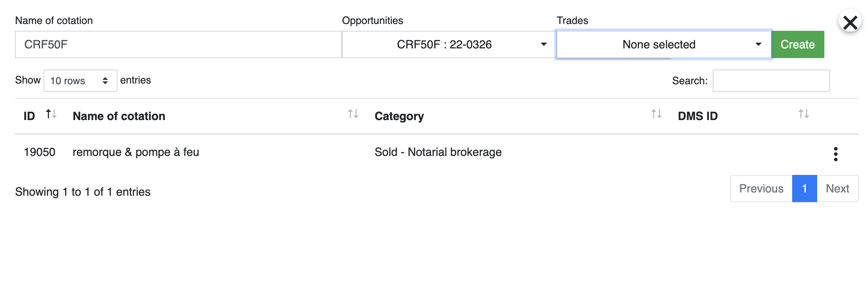Close the cotation dialog with X icon
The image size is (868, 281).
tap(850, 22)
